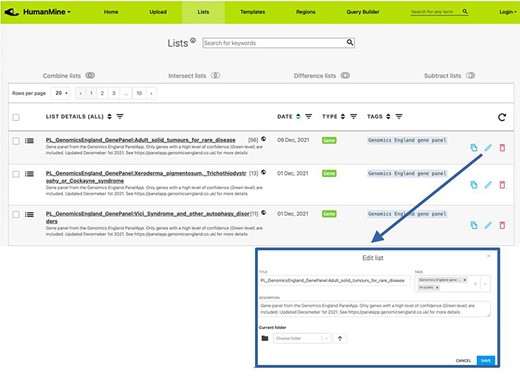520x376 pixels.
Task: Sort lists by Tags
Action: pos(388,116)
